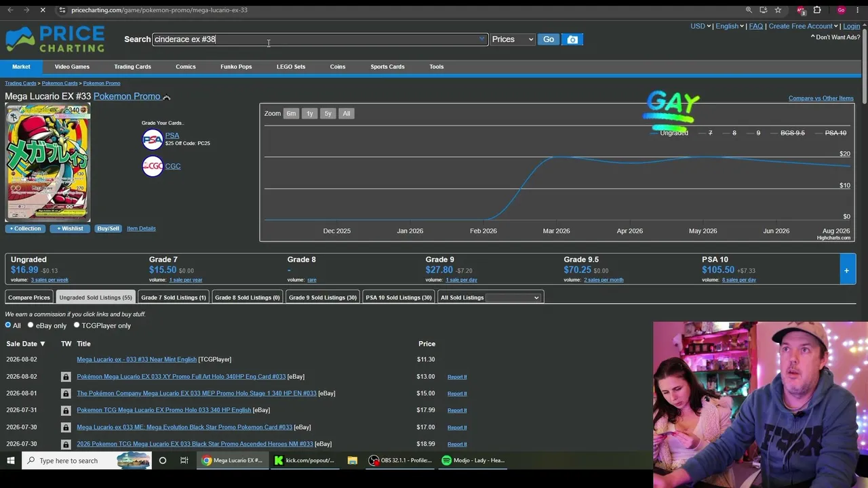The height and width of the screenshot is (488, 868).
Task: Click the Cortana circle icon
Action: (163, 460)
